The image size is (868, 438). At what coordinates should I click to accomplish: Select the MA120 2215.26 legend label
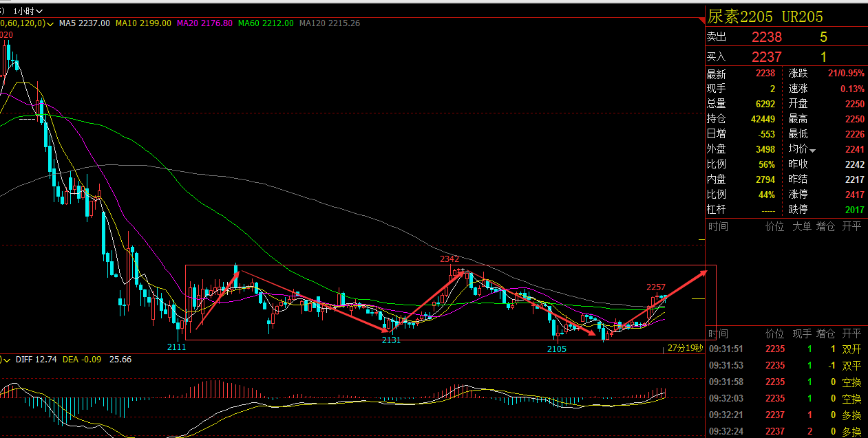coord(330,23)
